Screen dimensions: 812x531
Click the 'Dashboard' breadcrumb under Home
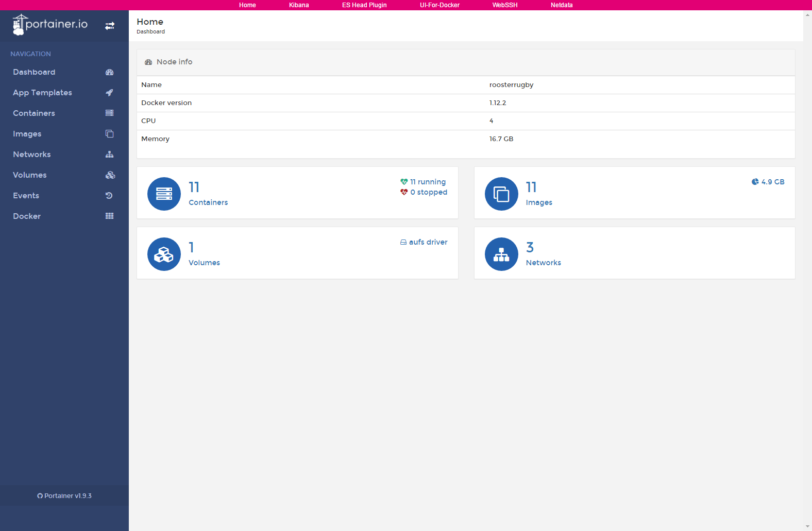(150, 32)
